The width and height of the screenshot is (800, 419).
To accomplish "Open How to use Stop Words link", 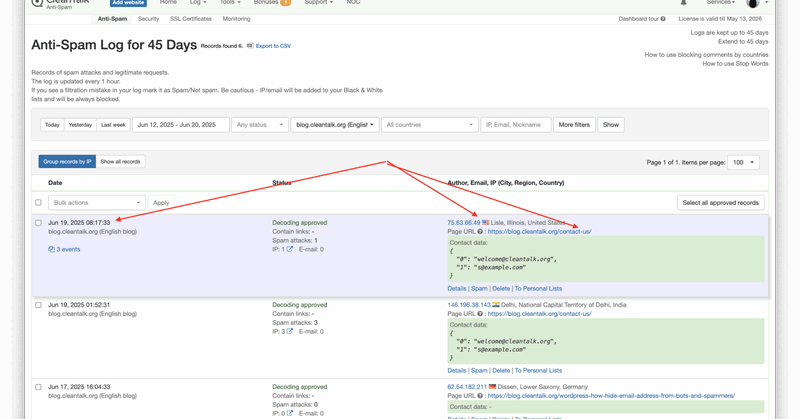I will click(735, 64).
